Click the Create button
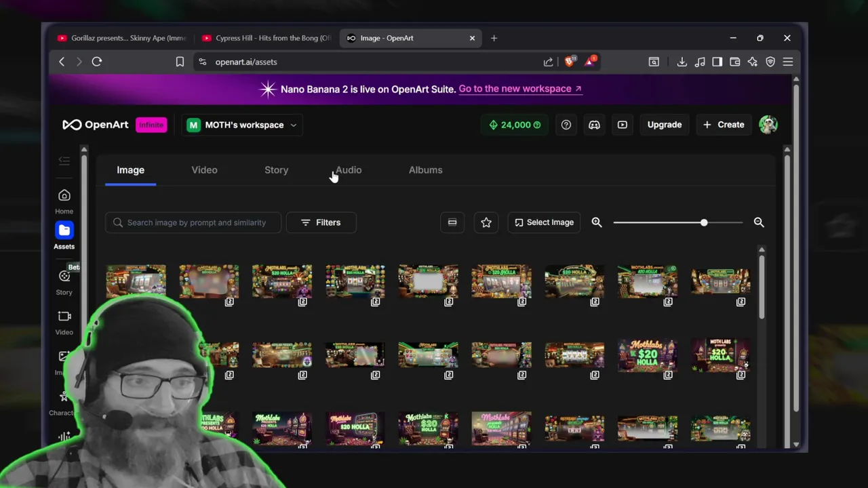Image resolution: width=868 pixels, height=488 pixels. [x=724, y=125]
